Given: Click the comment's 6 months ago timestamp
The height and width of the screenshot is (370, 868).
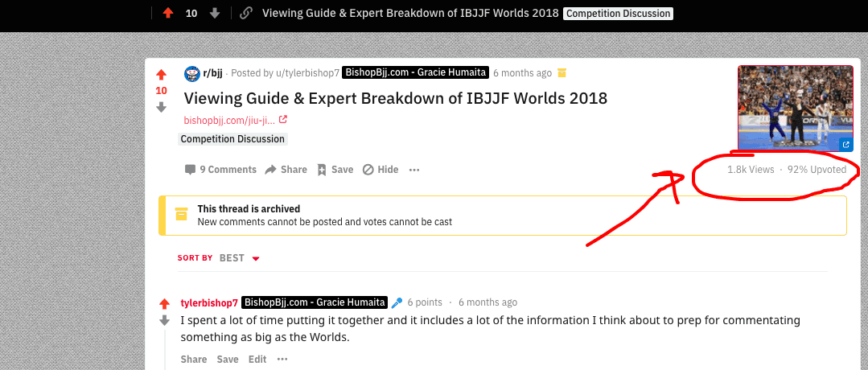Looking at the screenshot, I should 487,302.
